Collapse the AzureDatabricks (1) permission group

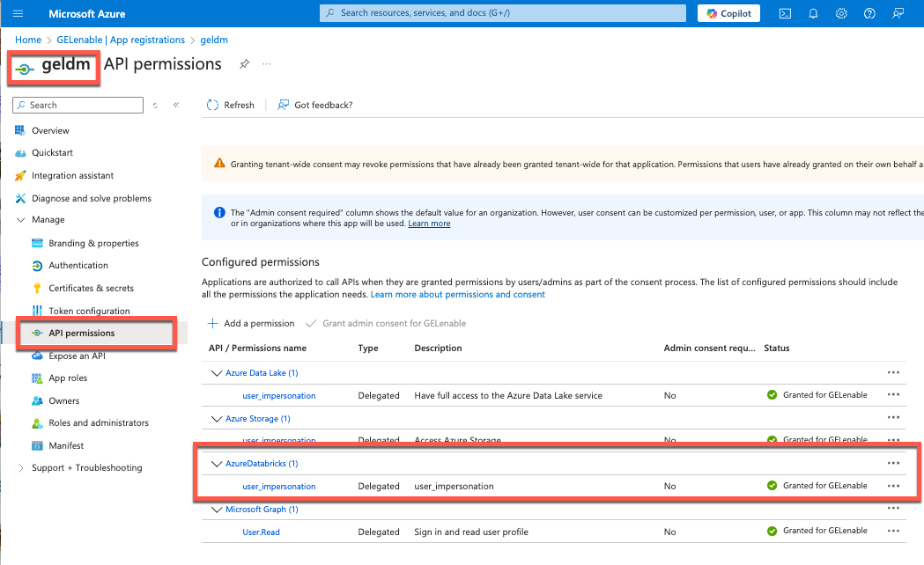point(216,463)
